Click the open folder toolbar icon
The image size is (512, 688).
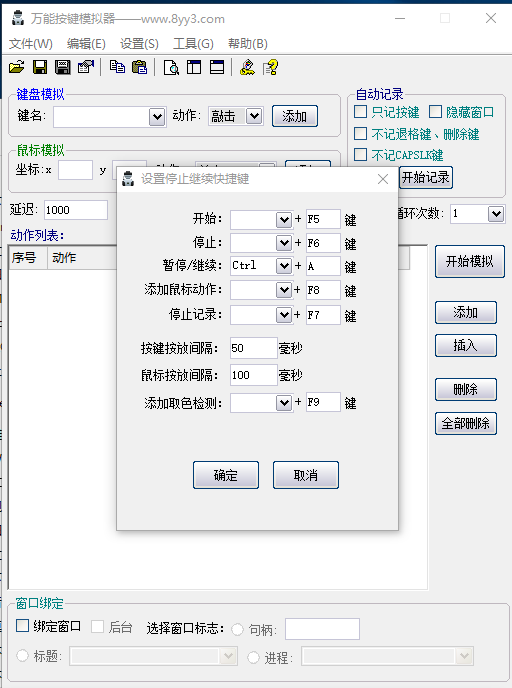(x=17, y=67)
